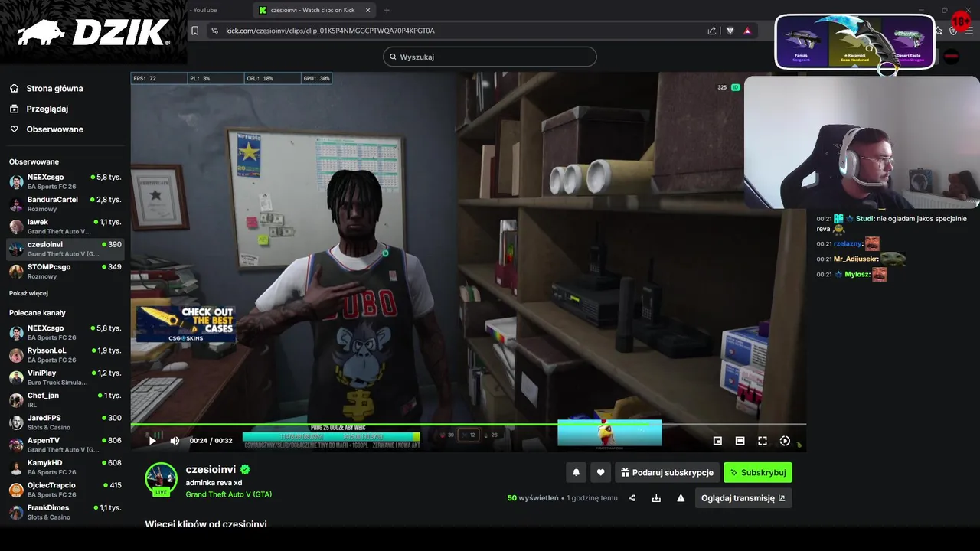Click Mr_Adijusekr username in chat
This screenshot has width=980, height=551.
pyautogui.click(x=856, y=259)
